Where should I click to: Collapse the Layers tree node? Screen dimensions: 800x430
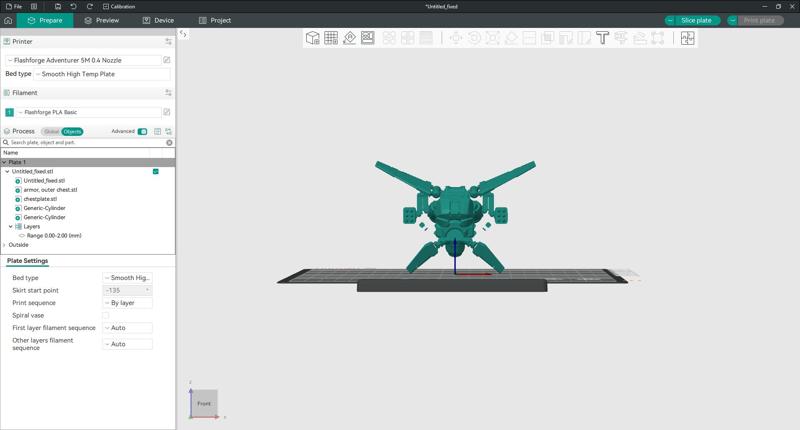(x=10, y=226)
